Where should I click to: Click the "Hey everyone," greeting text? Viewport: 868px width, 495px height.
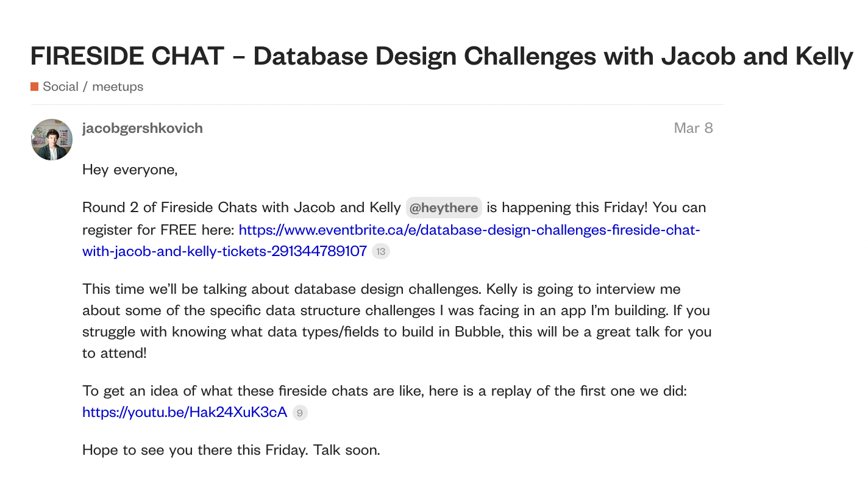click(x=130, y=169)
